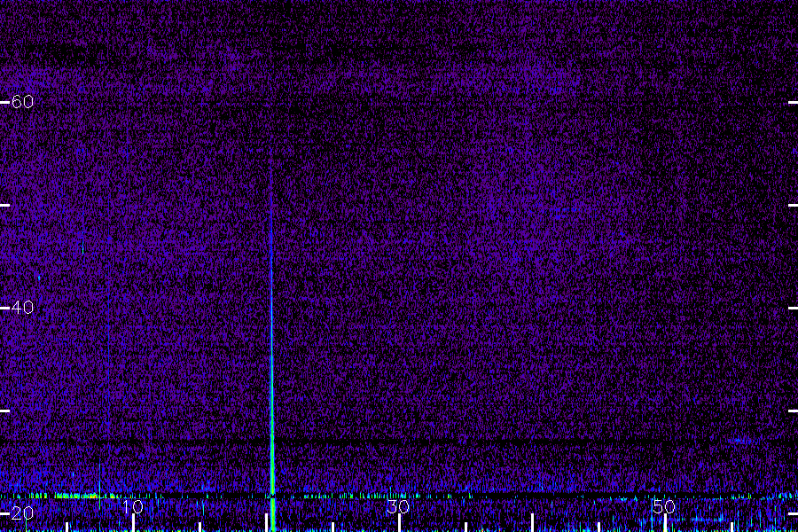Click the "30" horizontal axis label
The width and height of the screenshot is (798, 532).
point(398,507)
